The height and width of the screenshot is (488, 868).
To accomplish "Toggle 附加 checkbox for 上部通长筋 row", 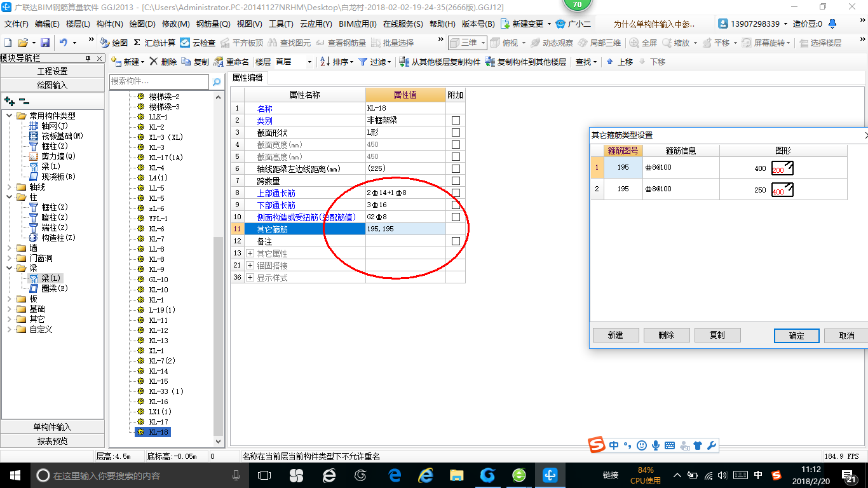I will 456,193.
